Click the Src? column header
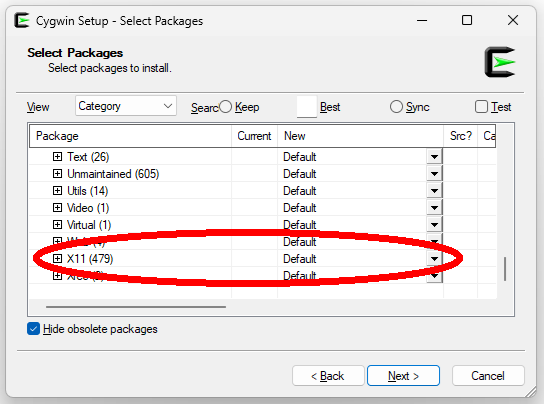Image resolution: width=544 pixels, height=404 pixels. tap(461, 136)
